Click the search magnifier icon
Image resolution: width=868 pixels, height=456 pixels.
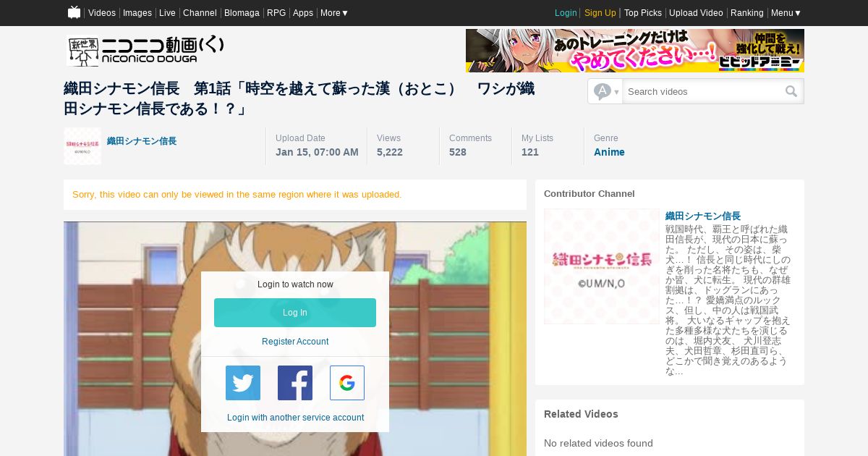[x=791, y=91]
